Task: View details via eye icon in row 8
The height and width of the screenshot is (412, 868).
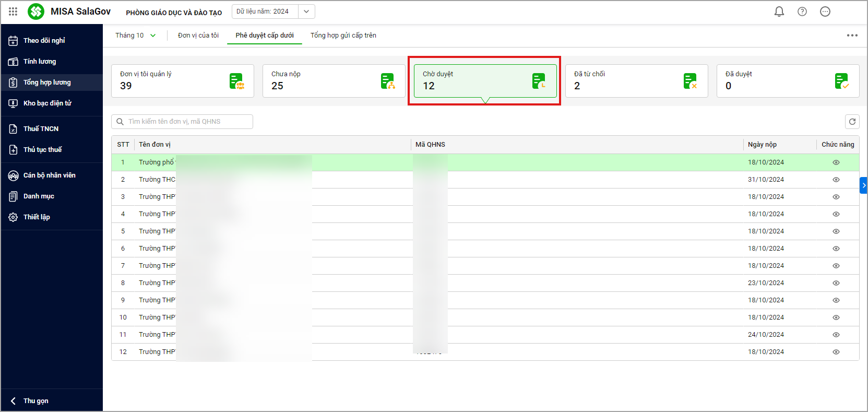Action: [836, 283]
